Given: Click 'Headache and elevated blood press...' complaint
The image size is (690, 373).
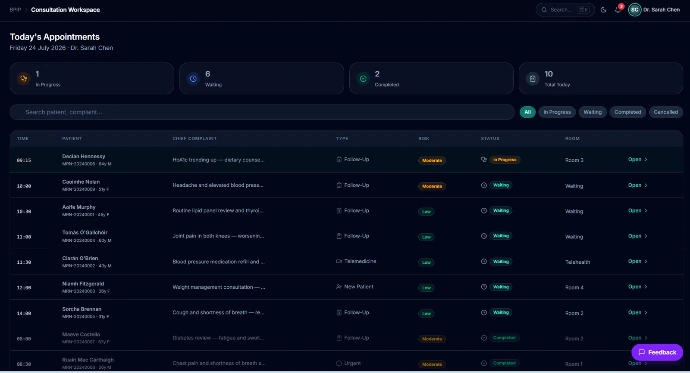Looking at the screenshot, I should pyautogui.click(x=218, y=185).
